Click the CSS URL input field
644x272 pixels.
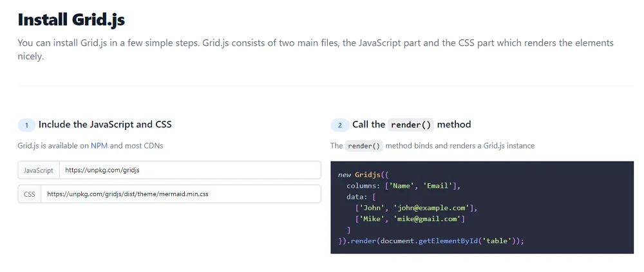click(181, 194)
